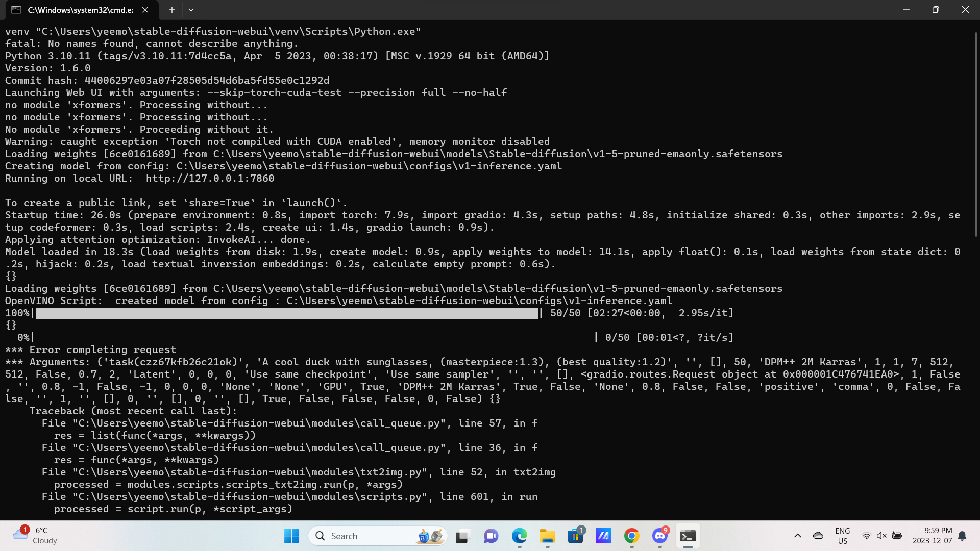Open File Explorer from taskbar

click(547, 536)
